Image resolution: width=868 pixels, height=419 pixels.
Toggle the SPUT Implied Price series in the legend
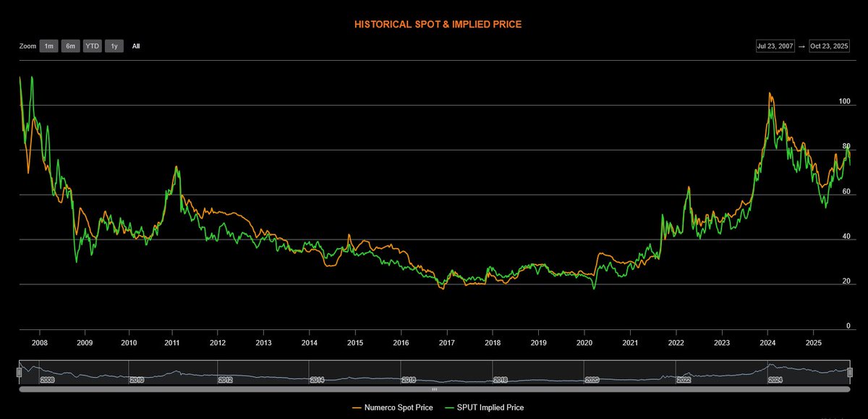click(486, 407)
